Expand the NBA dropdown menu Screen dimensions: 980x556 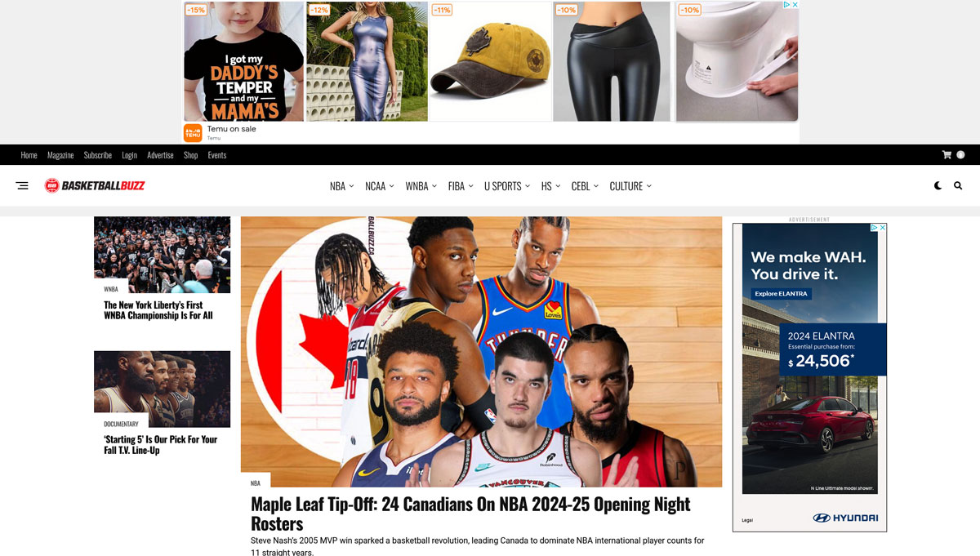(x=341, y=186)
